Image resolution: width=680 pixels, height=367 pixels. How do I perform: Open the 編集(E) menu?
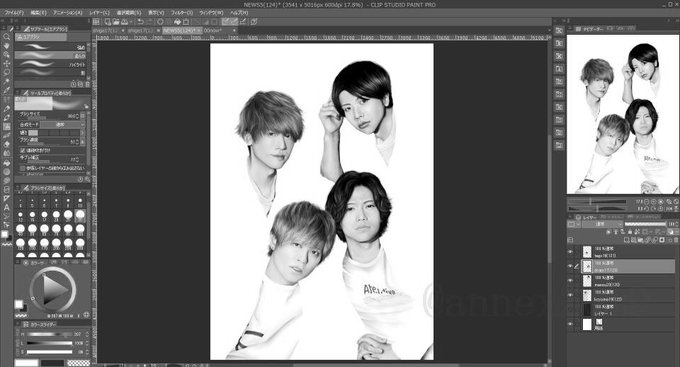[38, 13]
